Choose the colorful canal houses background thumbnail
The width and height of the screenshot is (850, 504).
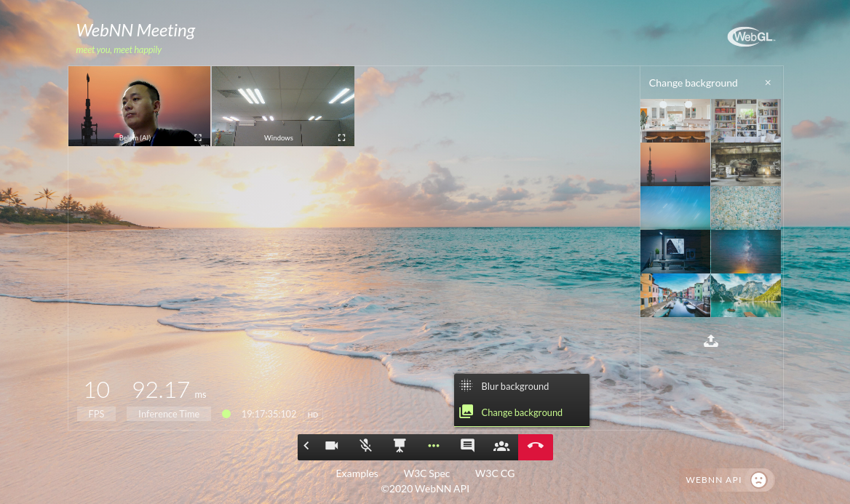pos(675,295)
